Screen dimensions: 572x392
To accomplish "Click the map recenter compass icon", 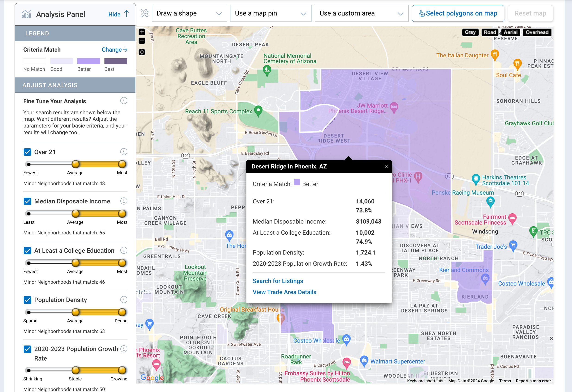I will (x=142, y=52).
